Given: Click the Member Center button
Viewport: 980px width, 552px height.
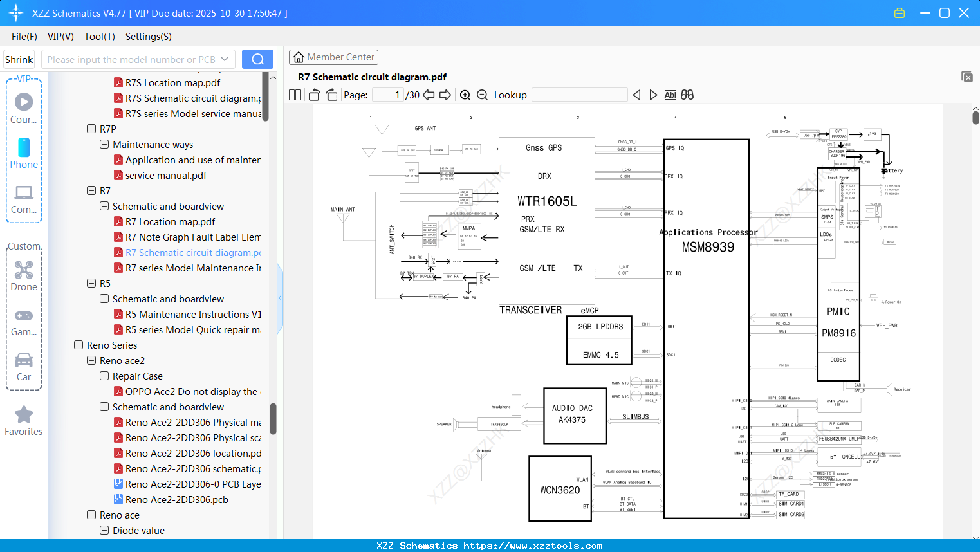Looking at the screenshot, I should 333,57.
